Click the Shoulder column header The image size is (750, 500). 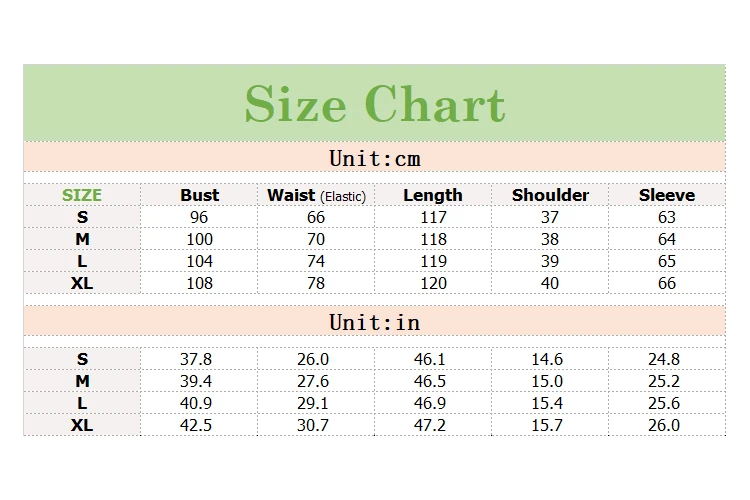(x=550, y=195)
